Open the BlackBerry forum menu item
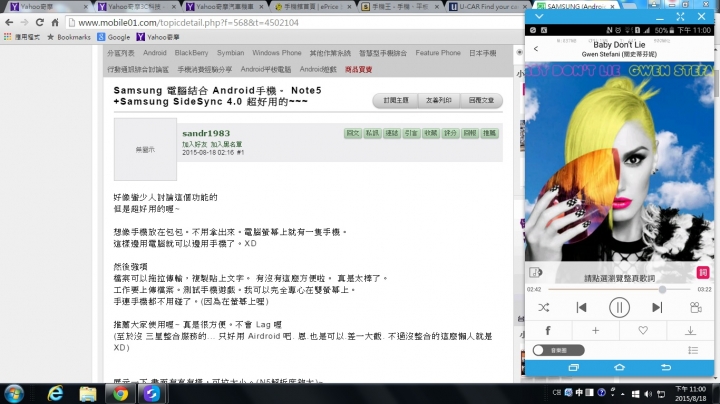Image resolution: width=720 pixels, height=404 pixels. coord(191,53)
